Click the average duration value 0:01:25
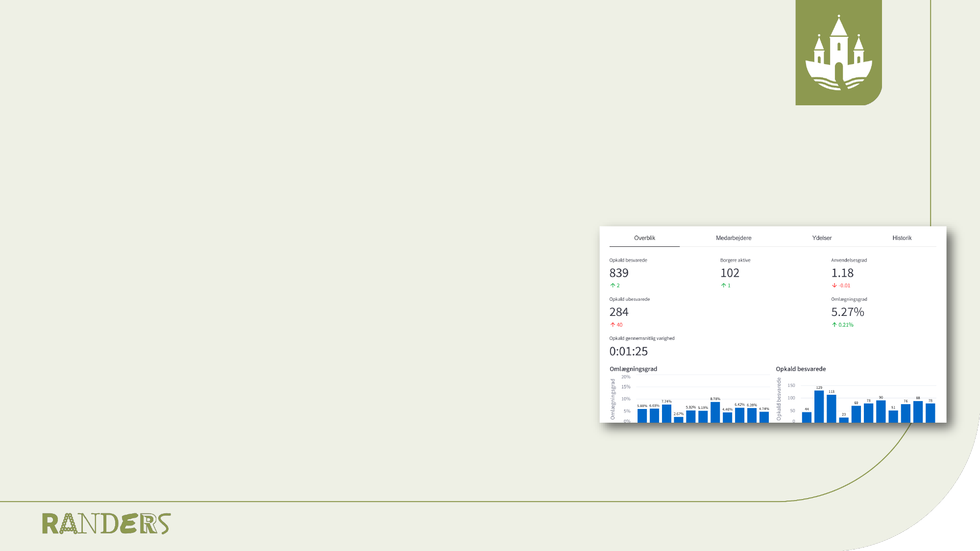 click(x=628, y=352)
